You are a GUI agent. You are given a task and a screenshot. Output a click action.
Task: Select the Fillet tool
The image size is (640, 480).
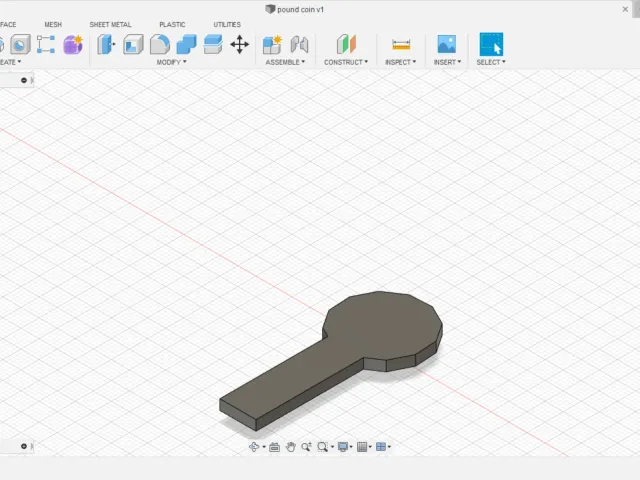point(160,44)
